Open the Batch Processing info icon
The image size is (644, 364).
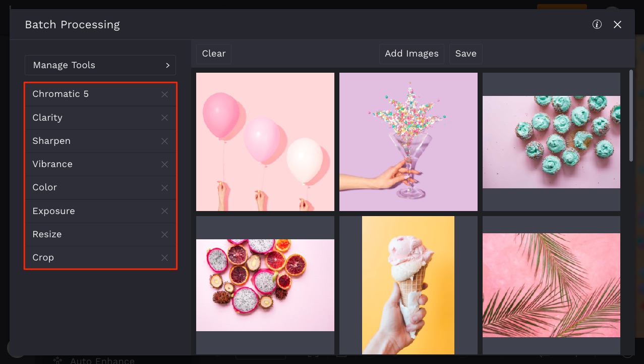pos(597,24)
